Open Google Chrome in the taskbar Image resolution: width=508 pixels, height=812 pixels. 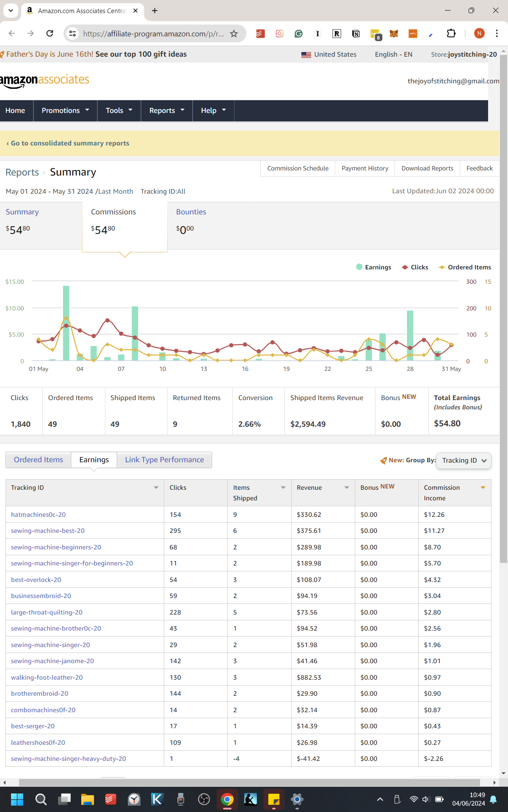(x=227, y=799)
